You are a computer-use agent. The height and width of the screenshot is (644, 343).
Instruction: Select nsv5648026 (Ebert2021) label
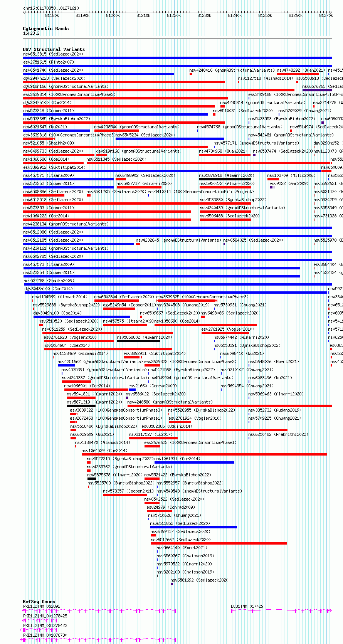tap(273, 362)
